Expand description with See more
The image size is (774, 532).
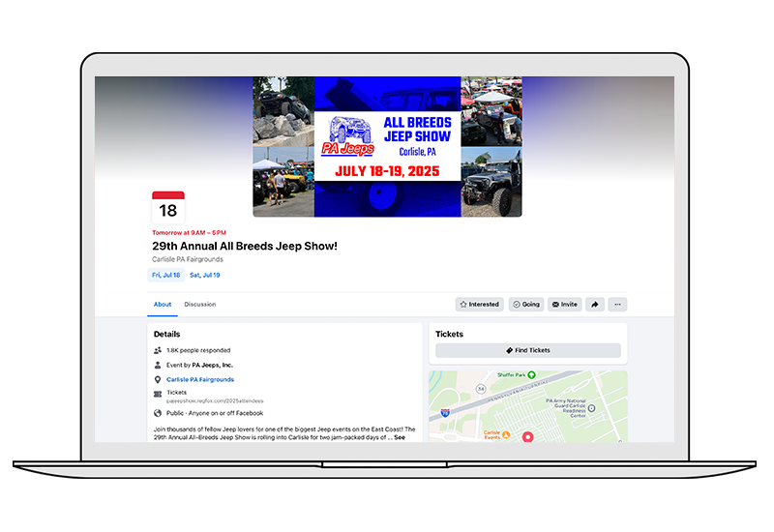tap(400, 437)
